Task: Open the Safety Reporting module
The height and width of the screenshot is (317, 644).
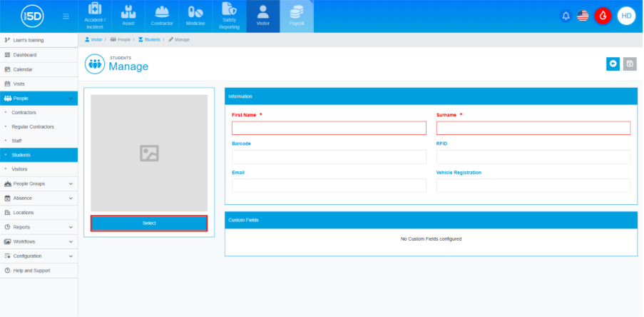Action: click(229, 16)
